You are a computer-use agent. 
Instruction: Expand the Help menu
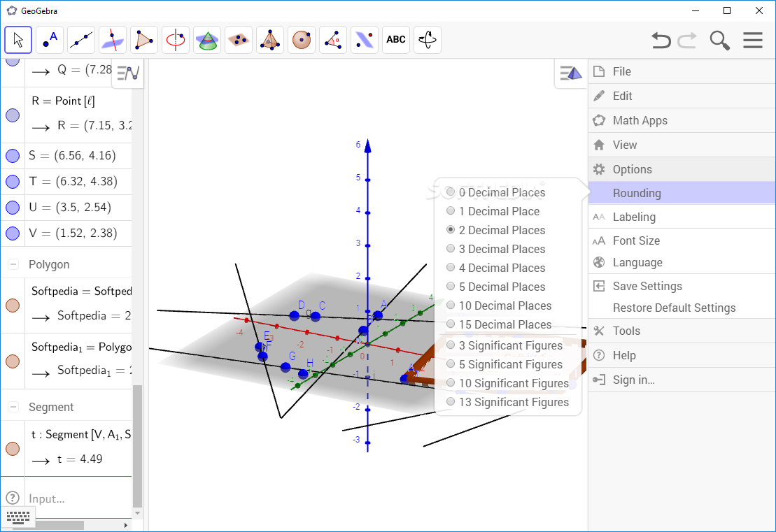(682, 356)
